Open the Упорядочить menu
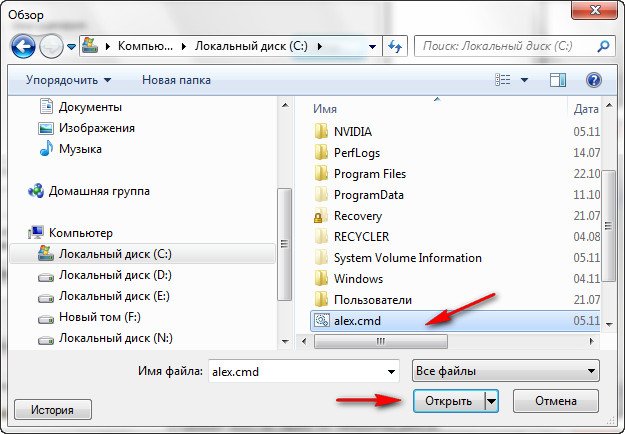625x434 pixels. [69, 80]
